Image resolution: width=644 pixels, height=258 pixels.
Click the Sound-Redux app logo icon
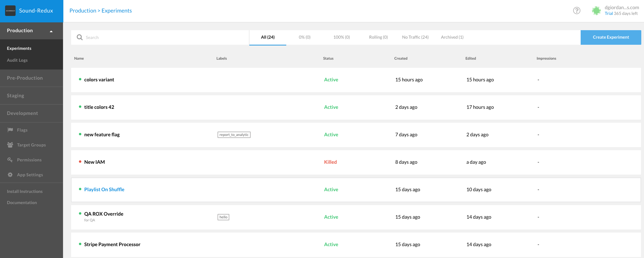tap(10, 11)
